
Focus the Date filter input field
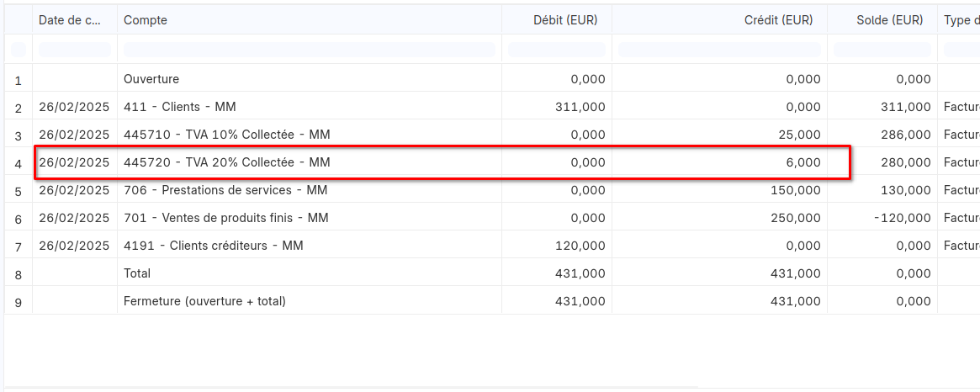75,50
